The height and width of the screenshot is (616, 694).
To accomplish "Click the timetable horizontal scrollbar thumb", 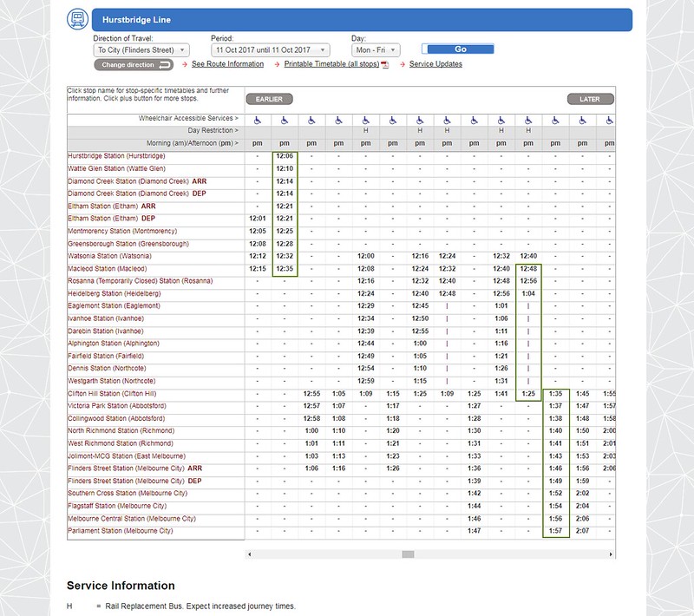I will pyautogui.click(x=408, y=554).
